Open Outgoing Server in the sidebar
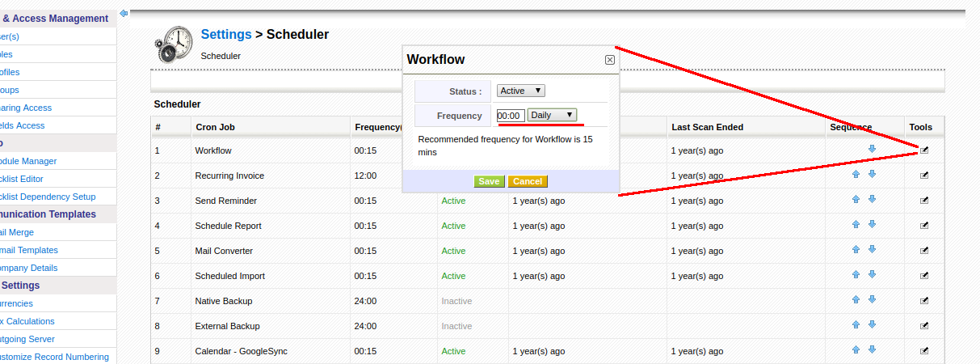 click(x=27, y=339)
